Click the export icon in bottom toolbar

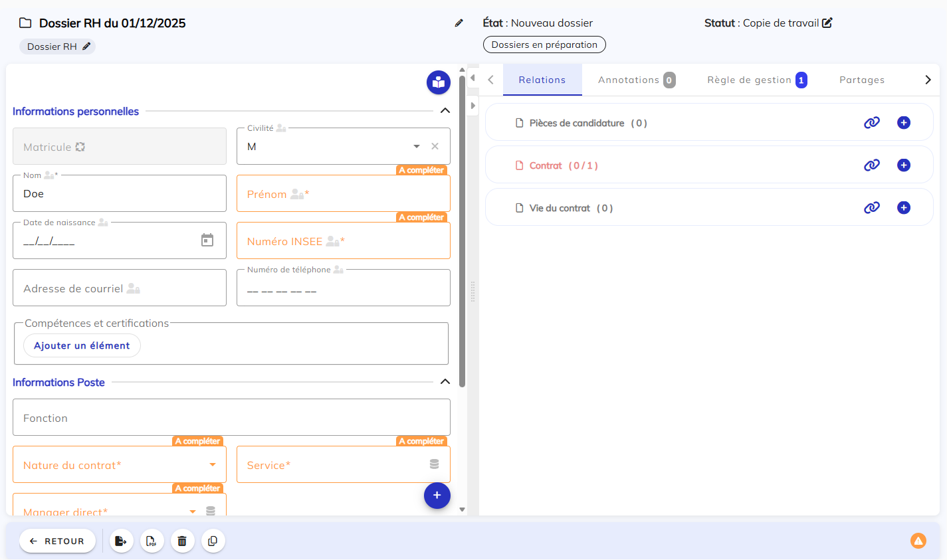point(121,541)
